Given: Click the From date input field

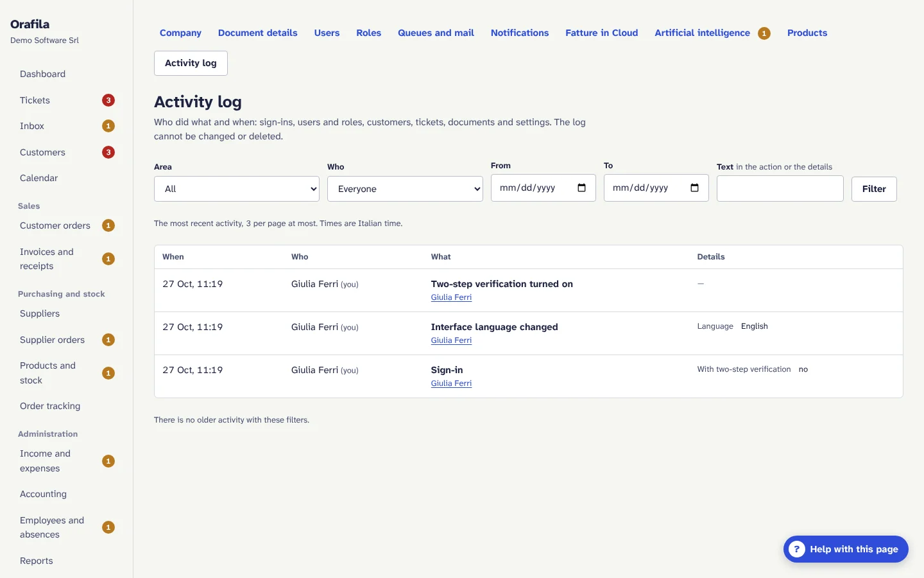Looking at the screenshot, I should 543,188.
